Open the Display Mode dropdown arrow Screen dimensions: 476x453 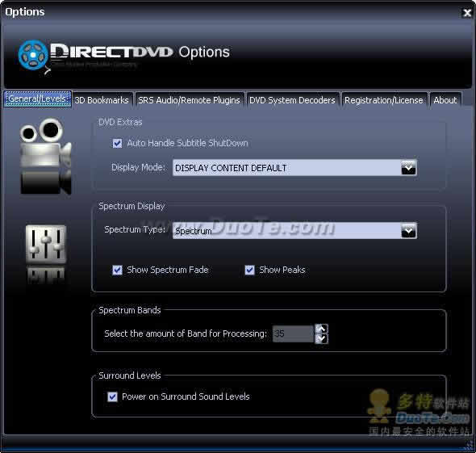pos(408,168)
